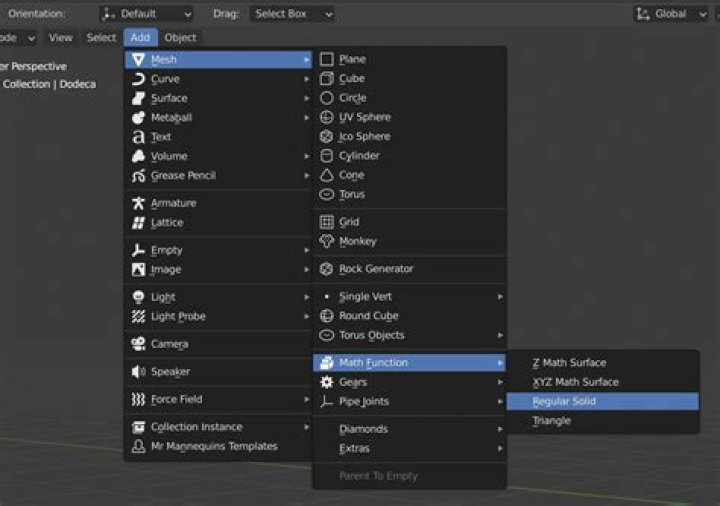Image resolution: width=720 pixels, height=506 pixels.
Task: Click the Add menu
Action: (x=140, y=38)
